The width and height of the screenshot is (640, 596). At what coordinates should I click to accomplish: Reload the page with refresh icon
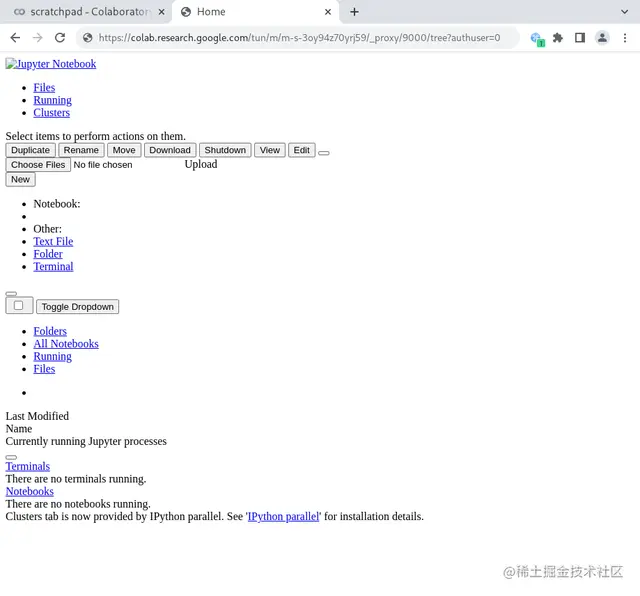[x=60, y=38]
